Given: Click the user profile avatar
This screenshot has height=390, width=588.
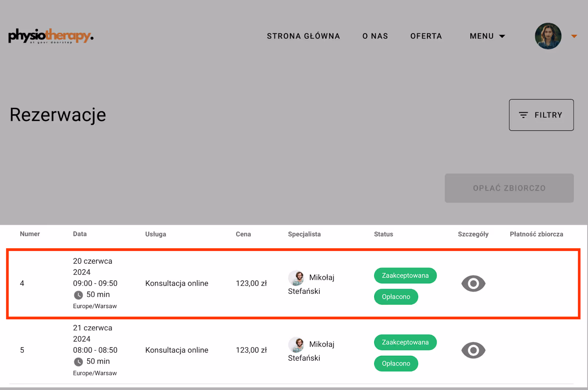Looking at the screenshot, I should [548, 36].
